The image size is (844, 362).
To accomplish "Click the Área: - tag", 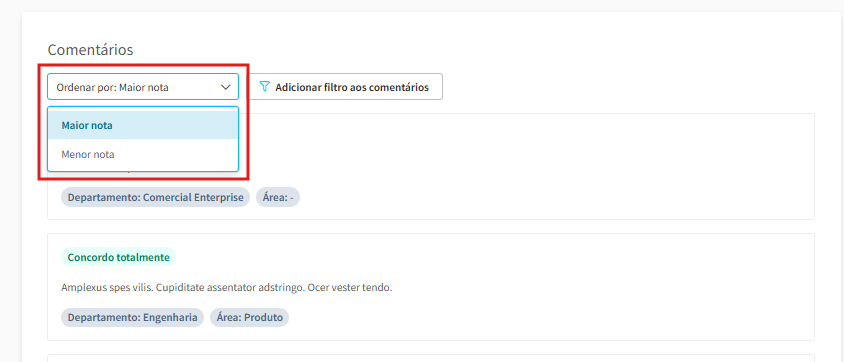I will point(278,197).
